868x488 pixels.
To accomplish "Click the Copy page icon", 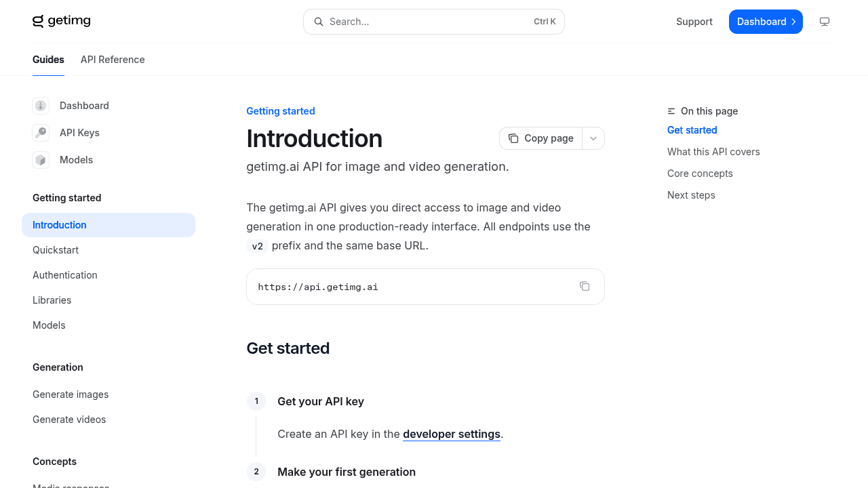I will 513,138.
